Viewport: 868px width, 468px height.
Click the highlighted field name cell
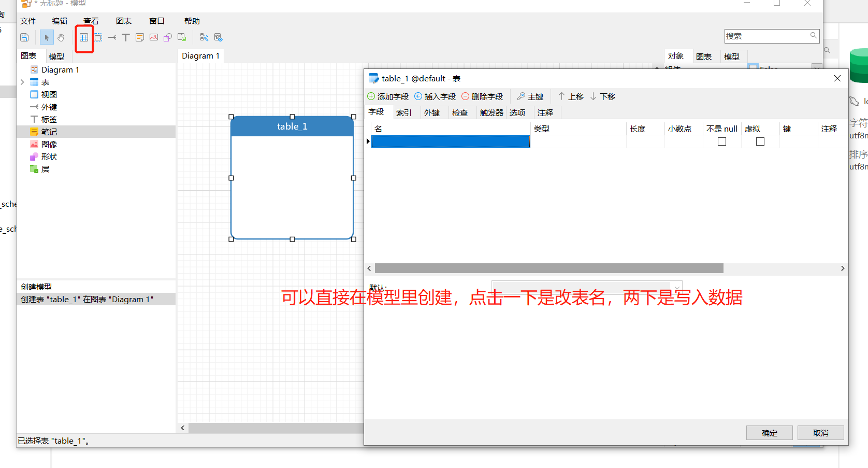tap(451, 141)
